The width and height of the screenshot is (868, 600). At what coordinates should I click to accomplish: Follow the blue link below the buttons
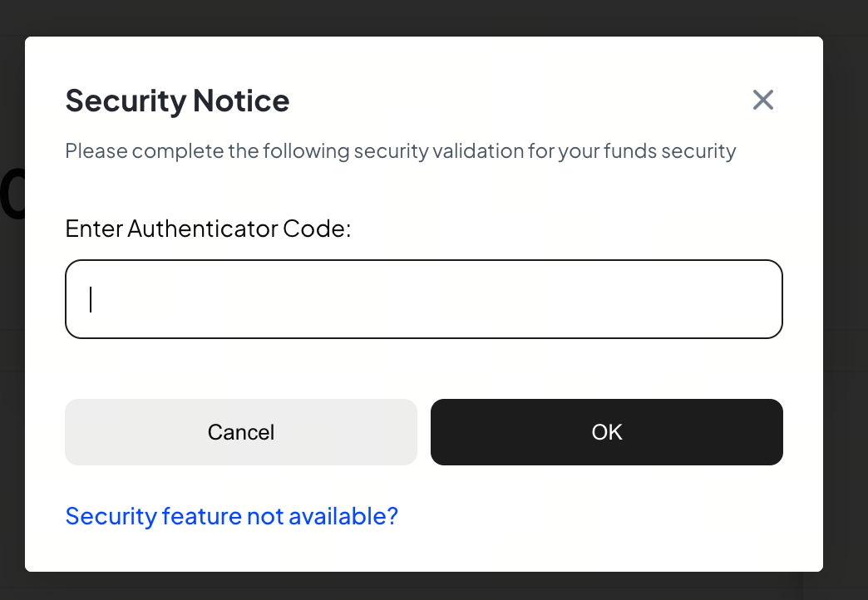[x=232, y=517]
